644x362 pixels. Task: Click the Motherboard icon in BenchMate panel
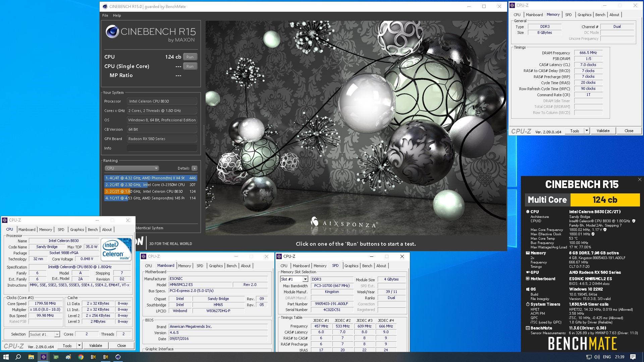(x=528, y=279)
